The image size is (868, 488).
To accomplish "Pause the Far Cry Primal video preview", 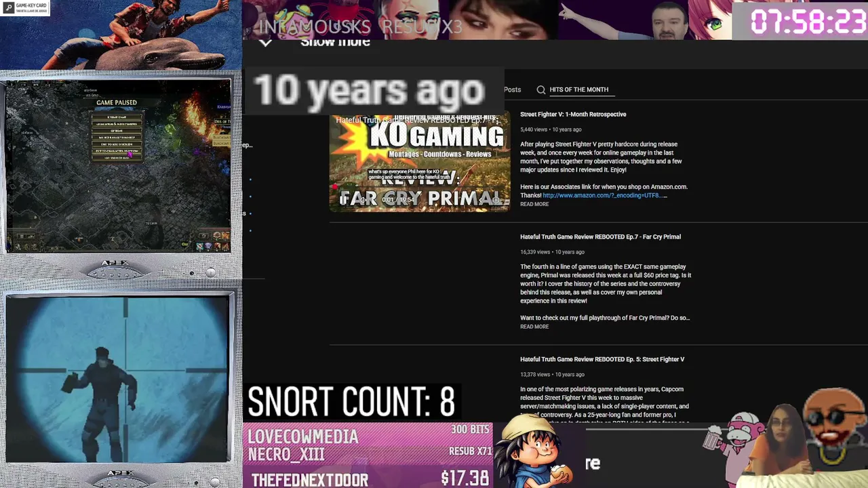I will pyautogui.click(x=344, y=200).
